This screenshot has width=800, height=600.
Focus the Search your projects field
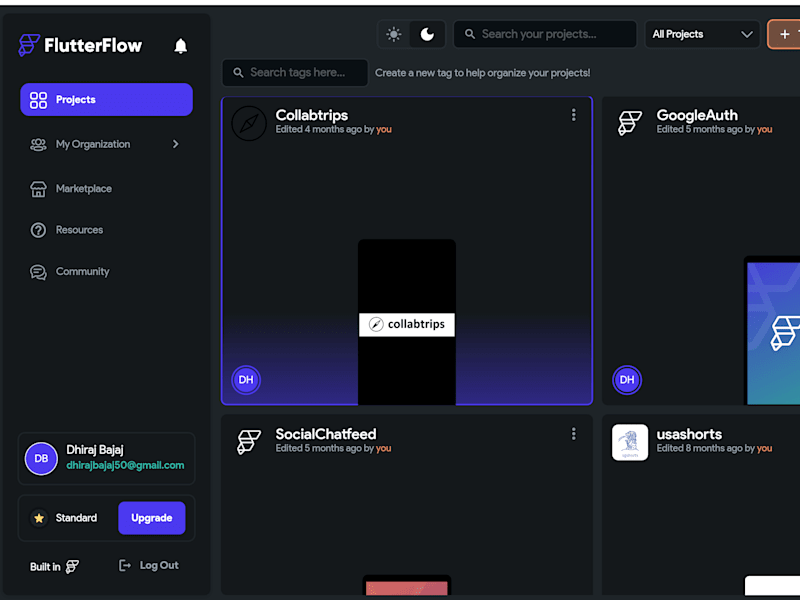pos(545,34)
